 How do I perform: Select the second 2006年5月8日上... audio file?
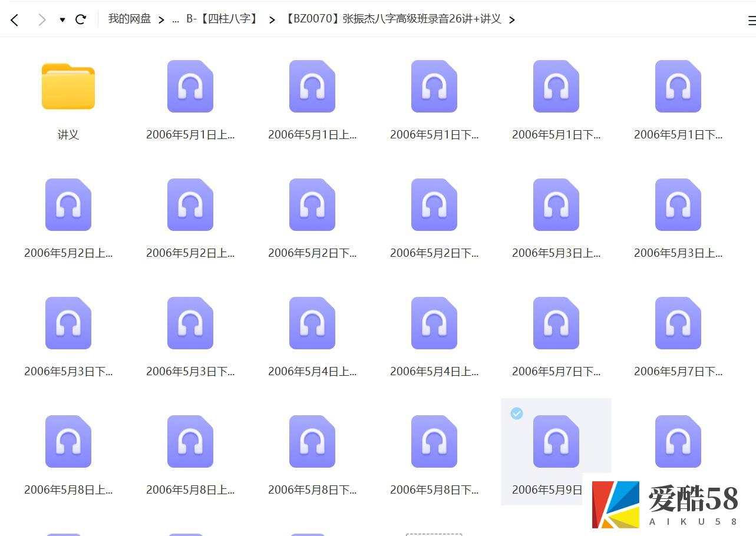[x=190, y=442]
